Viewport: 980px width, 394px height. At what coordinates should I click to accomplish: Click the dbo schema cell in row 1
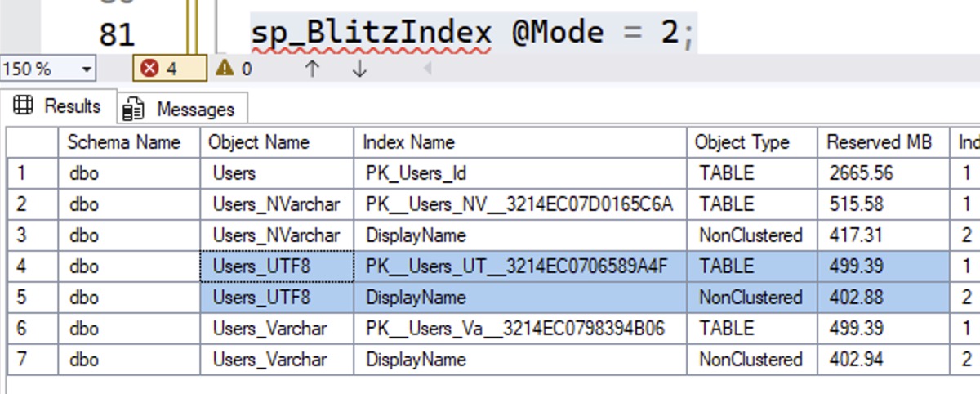click(129, 173)
